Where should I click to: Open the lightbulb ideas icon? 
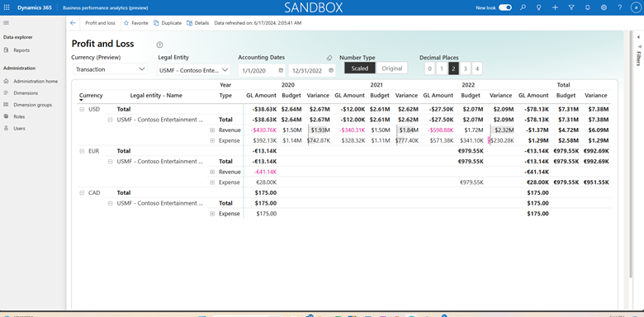point(539,7)
